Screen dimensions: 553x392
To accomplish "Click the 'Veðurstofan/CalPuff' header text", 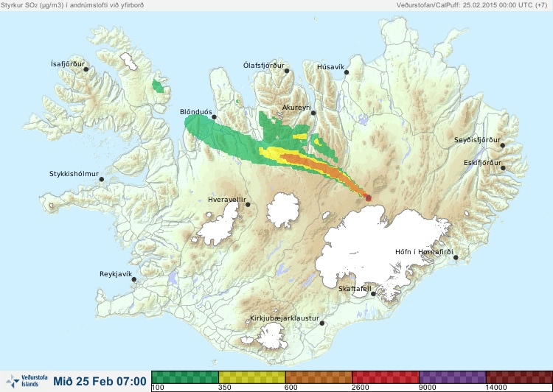I will [x=428, y=5].
